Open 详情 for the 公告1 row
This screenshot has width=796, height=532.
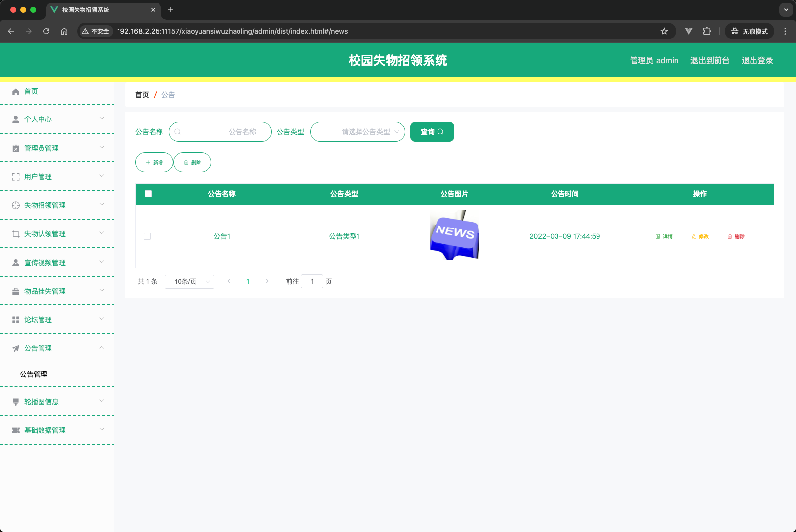[664, 236]
